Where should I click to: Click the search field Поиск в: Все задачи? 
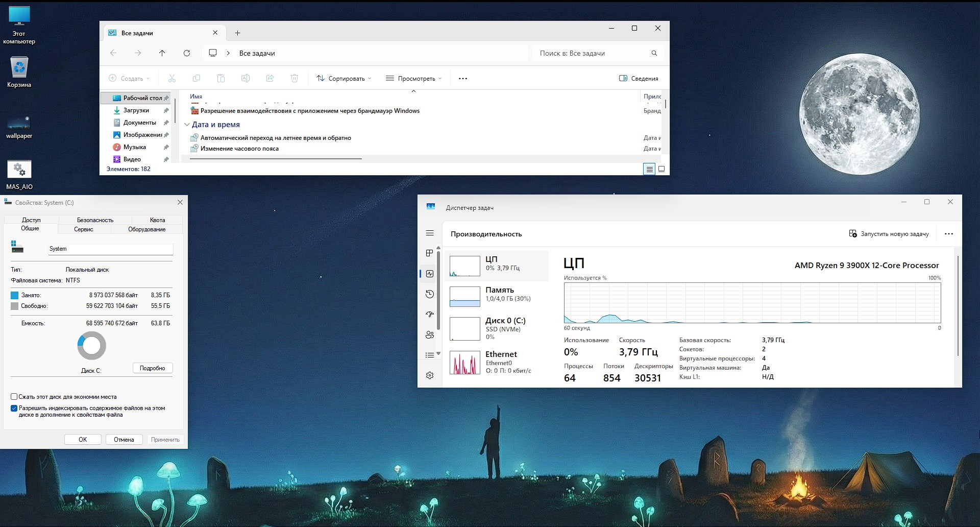click(592, 53)
